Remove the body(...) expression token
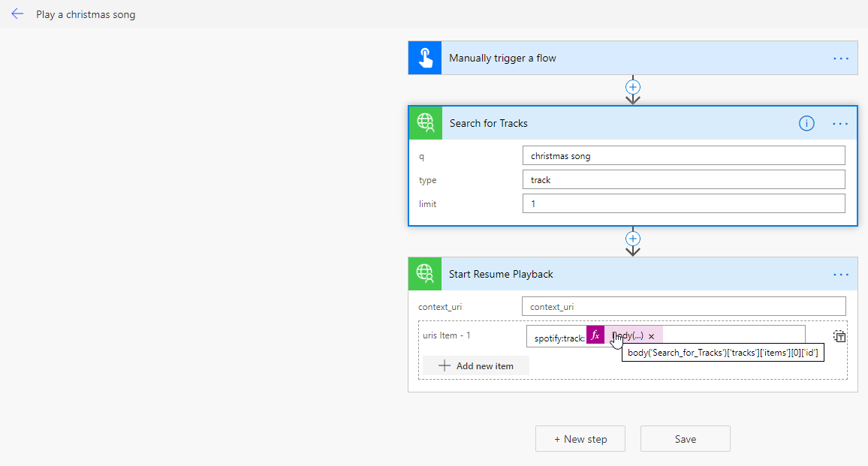The image size is (868, 466). [652, 336]
